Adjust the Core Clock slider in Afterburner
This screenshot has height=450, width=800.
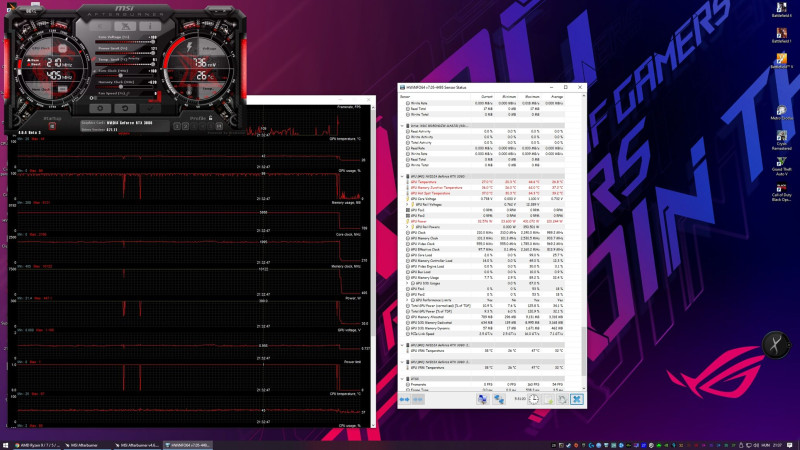[x=125, y=75]
